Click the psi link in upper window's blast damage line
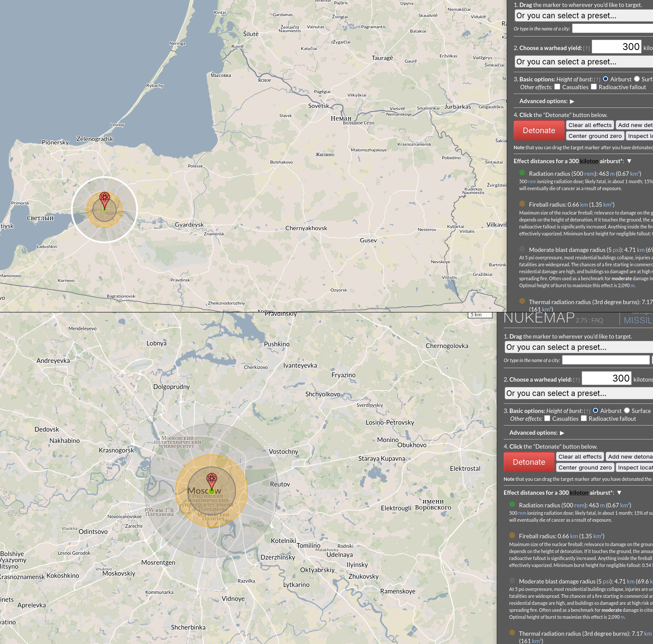Viewport: 653px width, 644px height. click(616, 250)
